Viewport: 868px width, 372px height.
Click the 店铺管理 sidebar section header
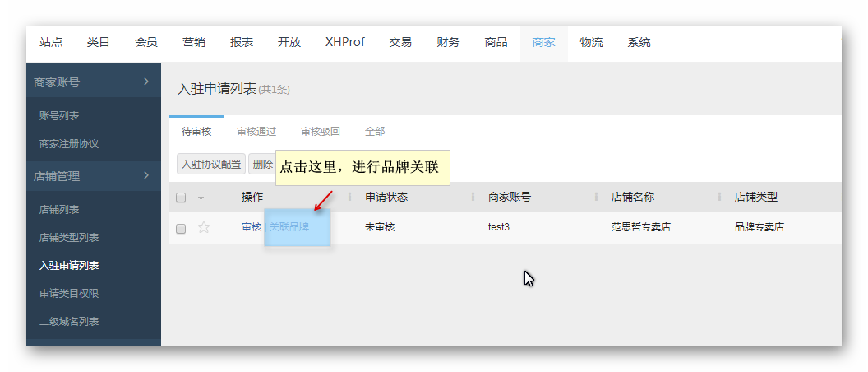(x=94, y=176)
